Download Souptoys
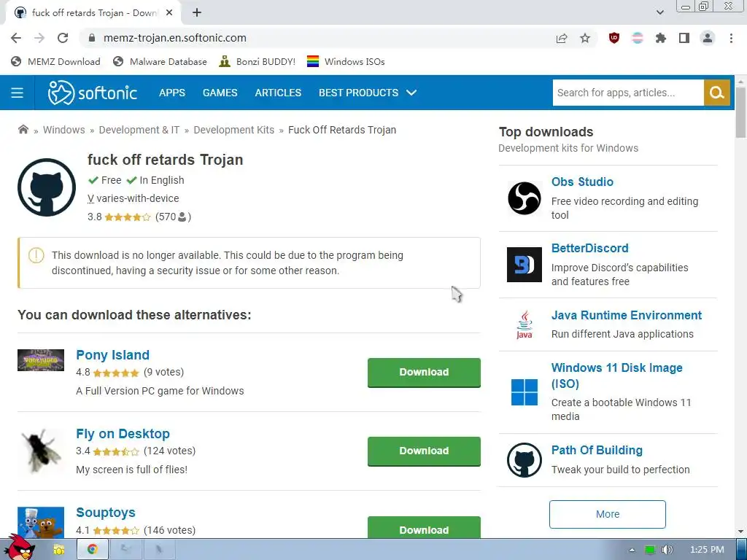The height and width of the screenshot is (560, 747). 424,528
